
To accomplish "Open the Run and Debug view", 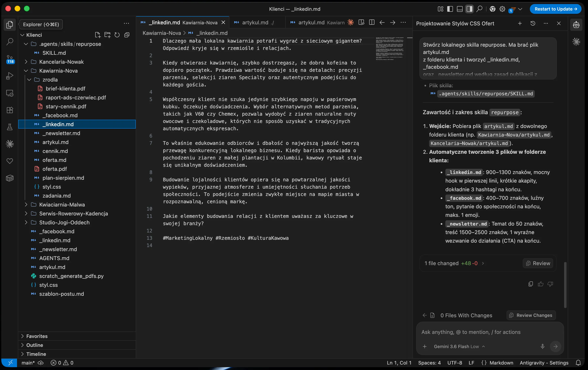I will pyautogui.click(x=10, y=76).
